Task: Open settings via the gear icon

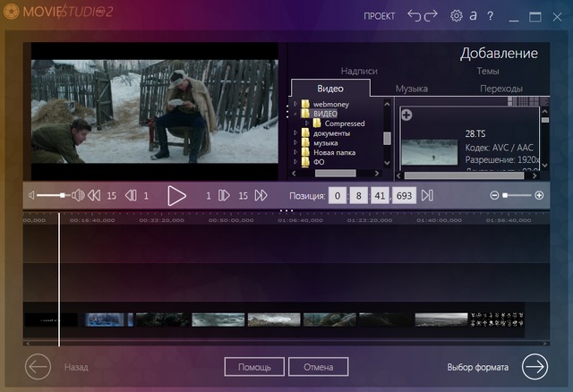Action: tap(456, 16)
